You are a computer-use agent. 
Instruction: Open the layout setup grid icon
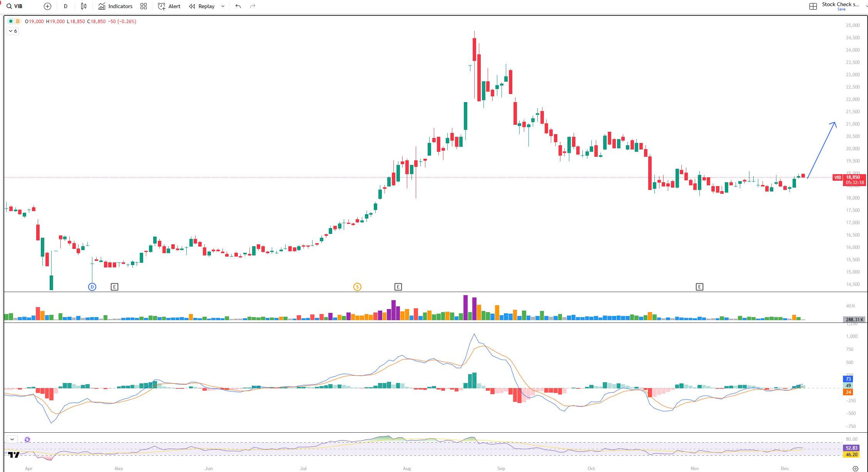click(x=813, y=6)
